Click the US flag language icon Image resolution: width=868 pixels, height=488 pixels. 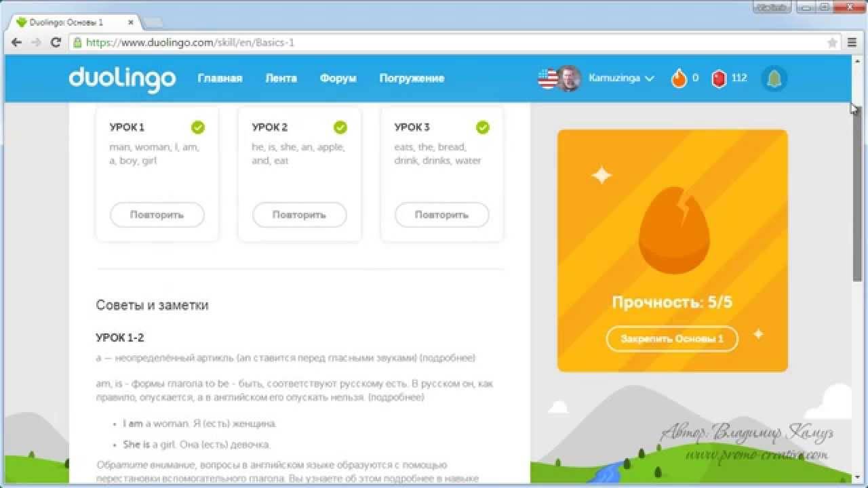pyautogui.click(x=547, y=79)
